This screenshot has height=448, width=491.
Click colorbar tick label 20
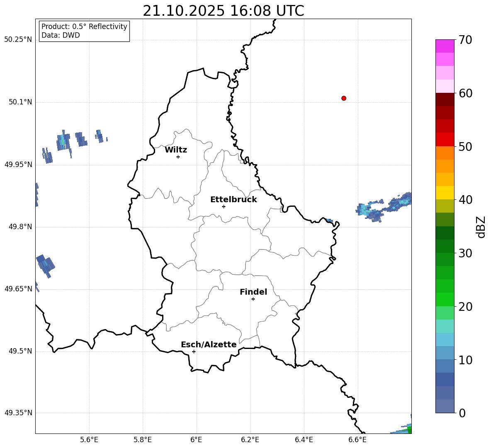465,307
